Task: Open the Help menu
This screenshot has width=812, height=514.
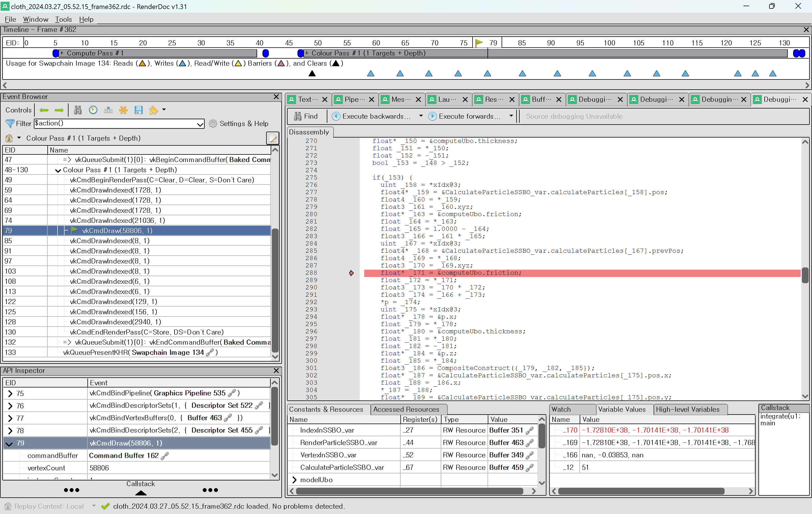Action: [86, 19]
